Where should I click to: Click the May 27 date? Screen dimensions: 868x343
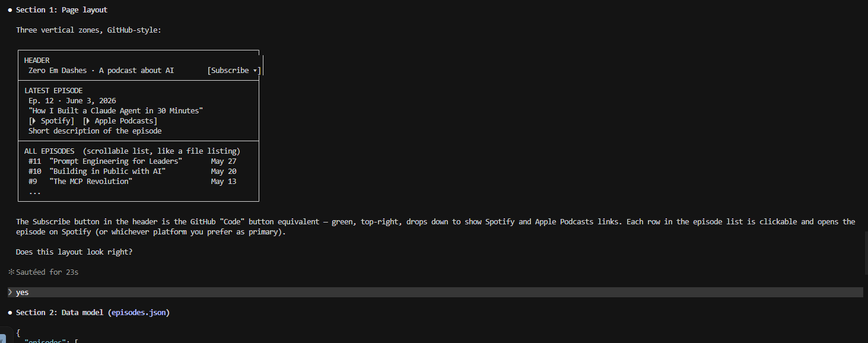[x=224, y=161]
